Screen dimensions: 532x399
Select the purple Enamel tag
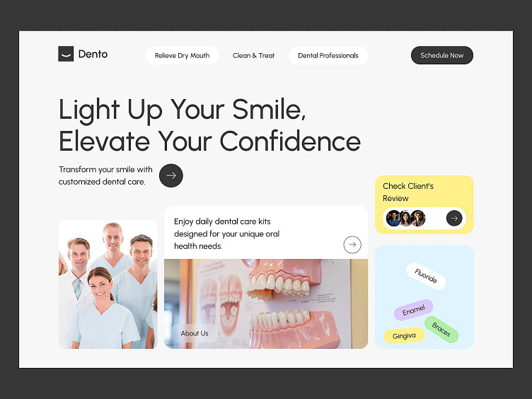(x=414, y=310)
